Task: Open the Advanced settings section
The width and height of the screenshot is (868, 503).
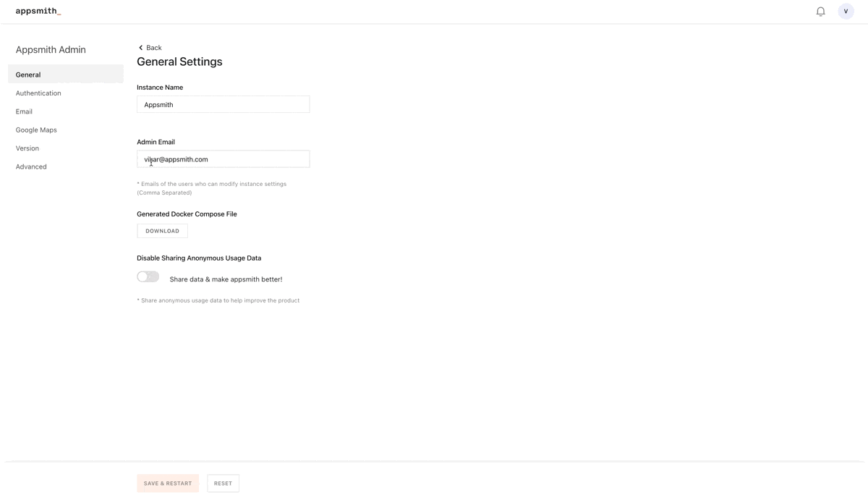Action: [31, 166]
